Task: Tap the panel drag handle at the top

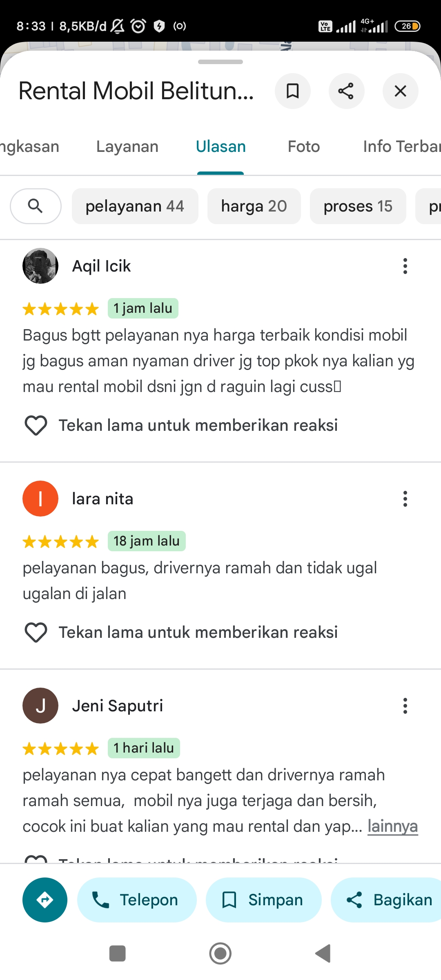Action: pos(220,62)
